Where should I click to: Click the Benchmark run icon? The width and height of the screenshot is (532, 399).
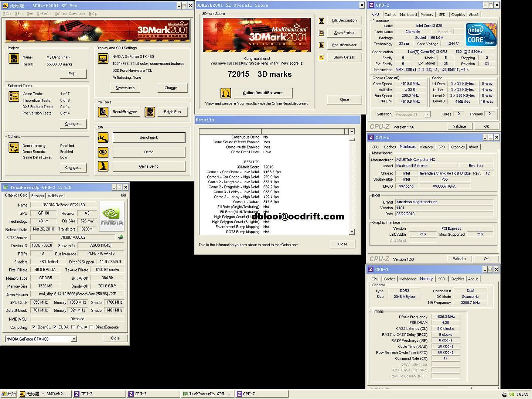coord(103,137)
